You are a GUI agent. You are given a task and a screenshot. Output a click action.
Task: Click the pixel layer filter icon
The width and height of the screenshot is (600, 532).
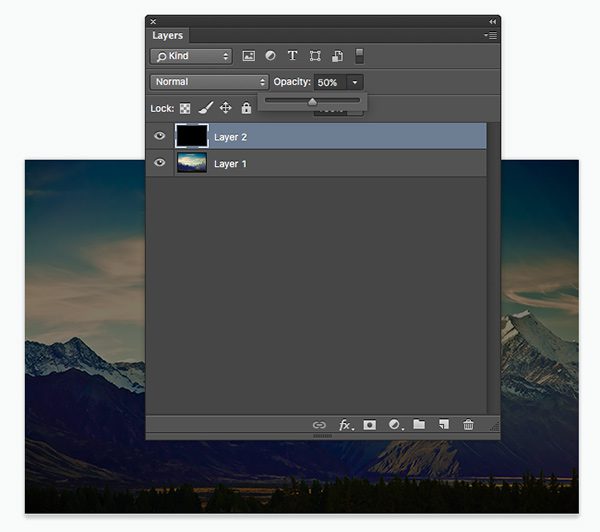click(x=249, y=57)
